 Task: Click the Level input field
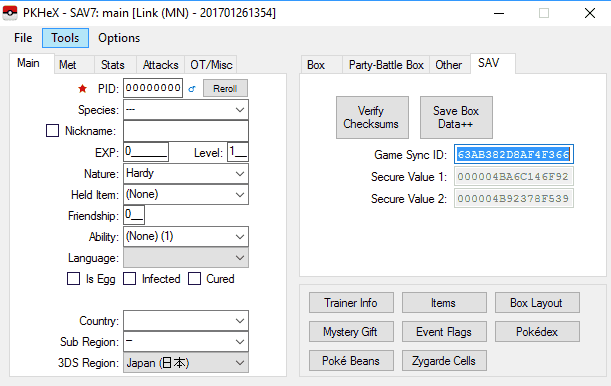tap(238, 152)
